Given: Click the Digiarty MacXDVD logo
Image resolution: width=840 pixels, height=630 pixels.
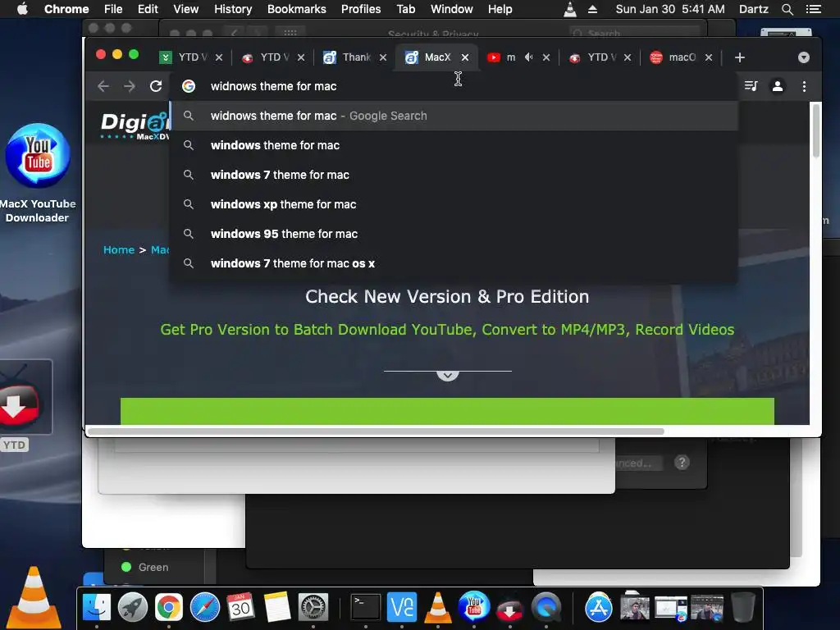Looking at the screenshot, I should (135, 126).
